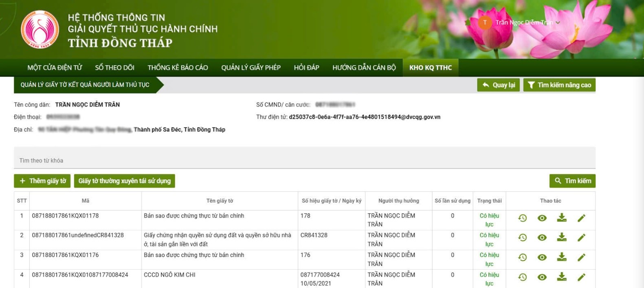
Task: Download the CR841328 land certificate file
Action: 562,237
